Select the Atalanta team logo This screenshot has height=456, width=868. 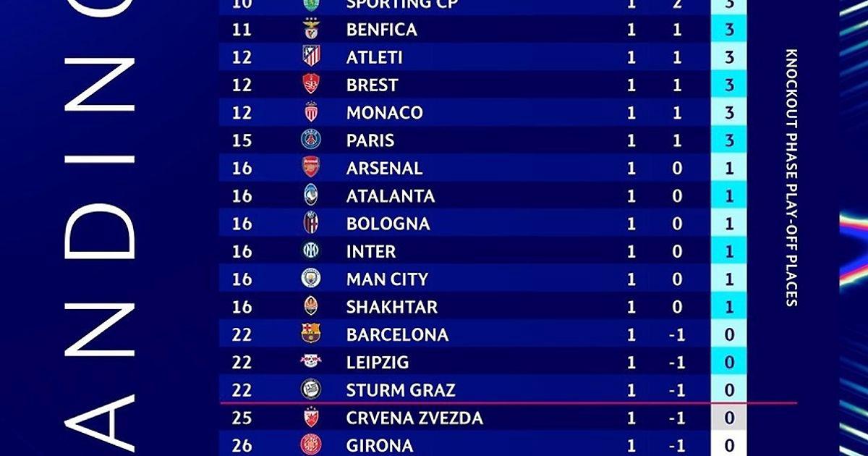311,196
